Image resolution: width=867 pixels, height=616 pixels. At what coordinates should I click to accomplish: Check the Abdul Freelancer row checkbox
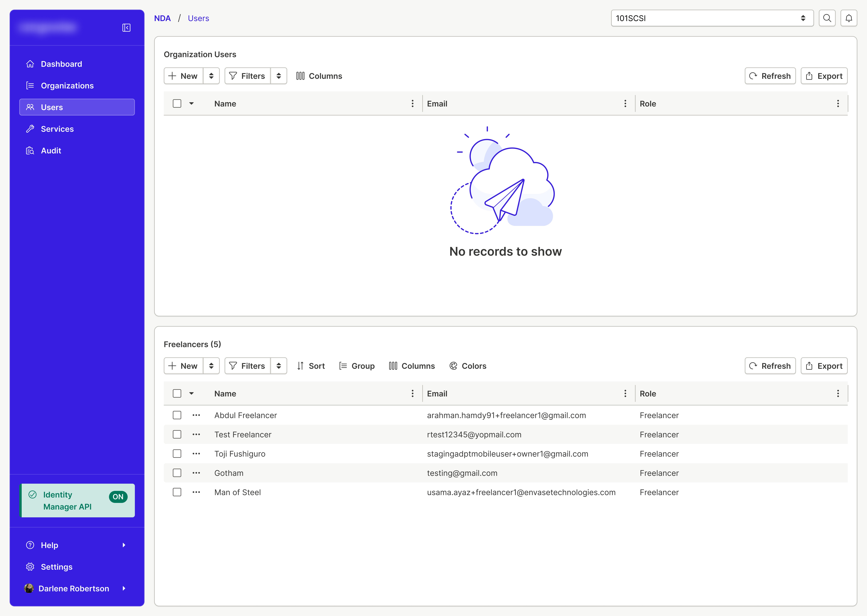click(x=177, y=415)
